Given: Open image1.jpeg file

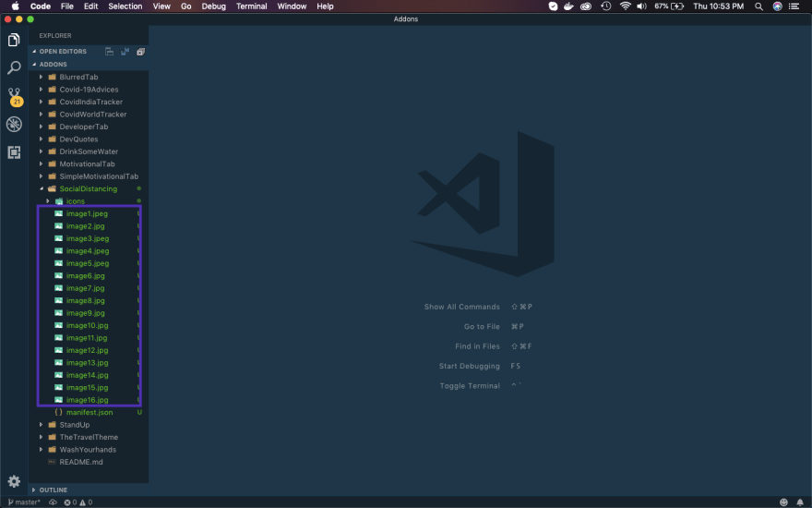Looking at the screenshot, I should tap(87, 213).
